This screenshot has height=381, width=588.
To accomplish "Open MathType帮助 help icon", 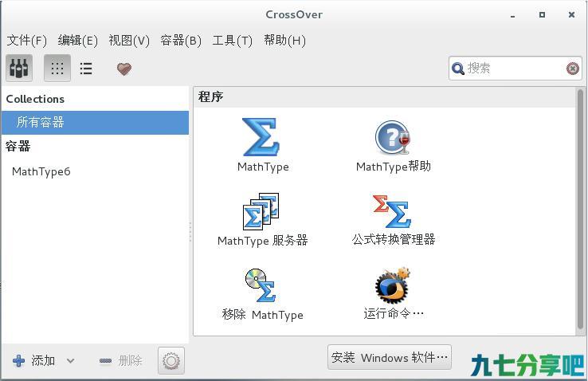I will (x=393, y=137).
